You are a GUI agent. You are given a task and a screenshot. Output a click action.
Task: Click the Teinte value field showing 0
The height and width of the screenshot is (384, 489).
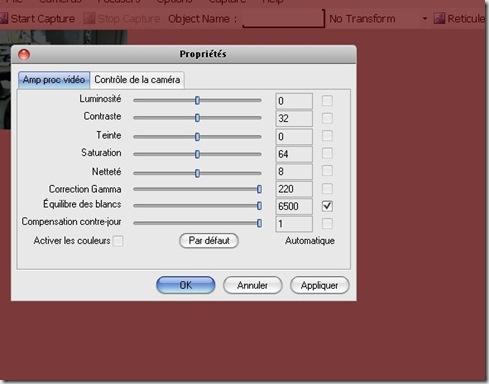pos(294,137)
